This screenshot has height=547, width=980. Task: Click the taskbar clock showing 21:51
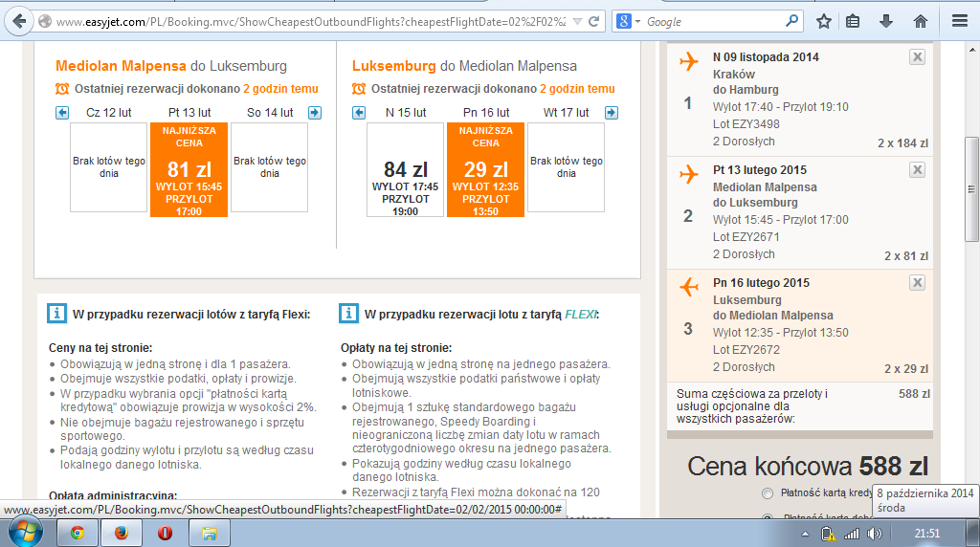[x=926, y=534]
